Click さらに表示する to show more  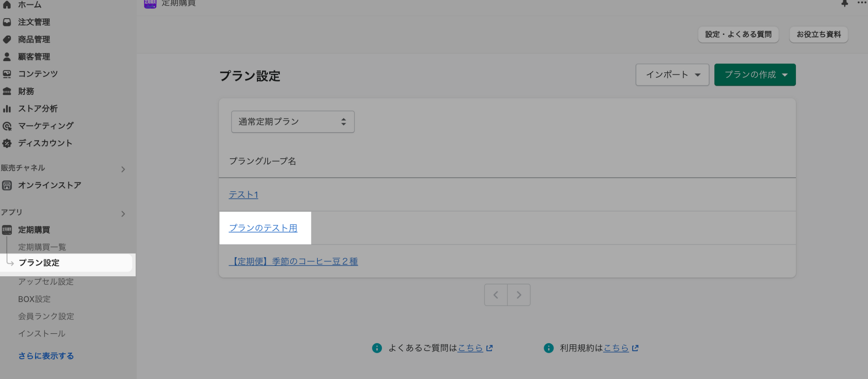[x=46, y=356]
